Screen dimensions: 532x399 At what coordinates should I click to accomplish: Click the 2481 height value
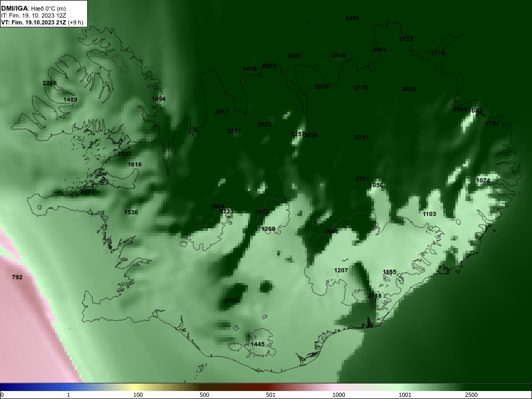tap(295, 56)
